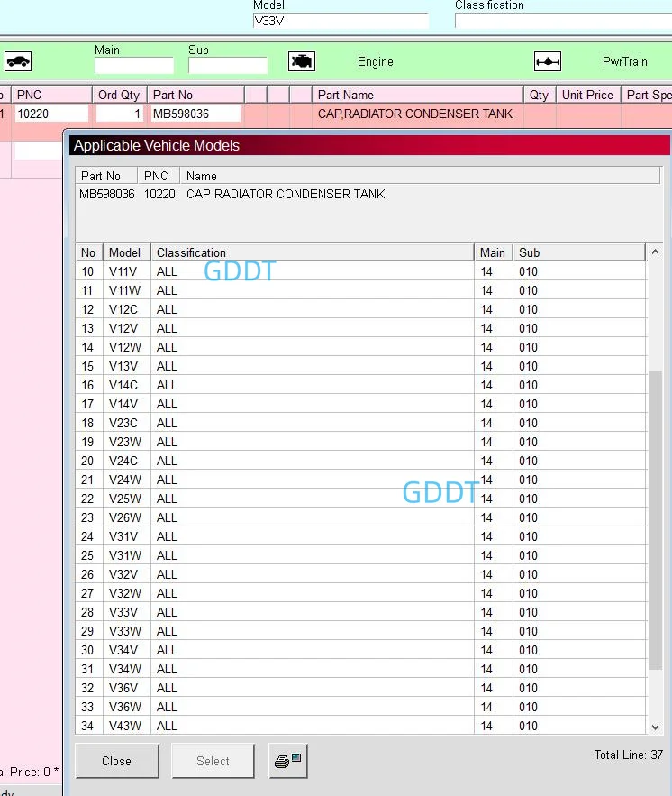Select row 18 model V23C
Image resolution: width=672 pixels, height=796 pixels.
360,423
